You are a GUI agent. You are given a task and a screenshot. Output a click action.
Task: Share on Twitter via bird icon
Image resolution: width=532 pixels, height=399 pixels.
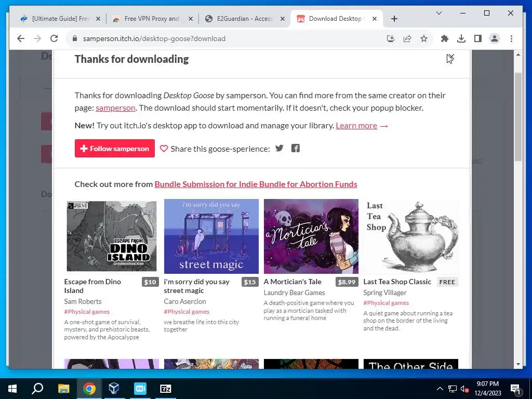[279, 148]
